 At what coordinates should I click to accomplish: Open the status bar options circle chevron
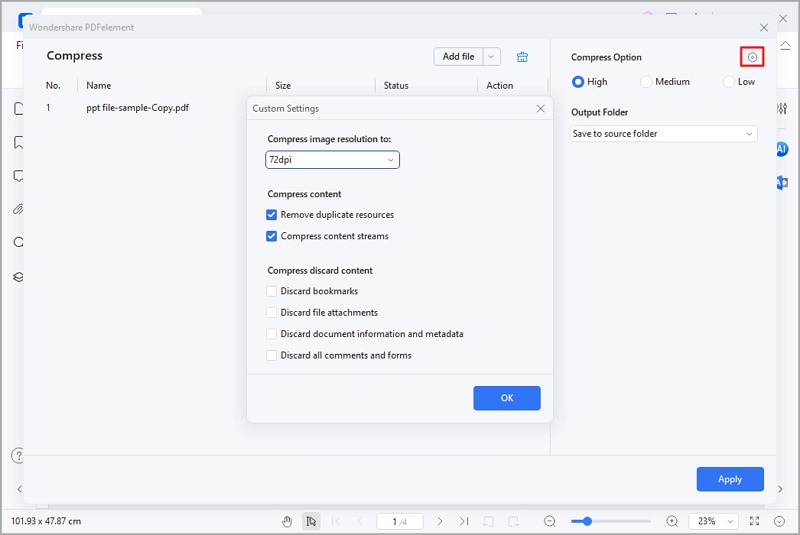tap(779, 521)
